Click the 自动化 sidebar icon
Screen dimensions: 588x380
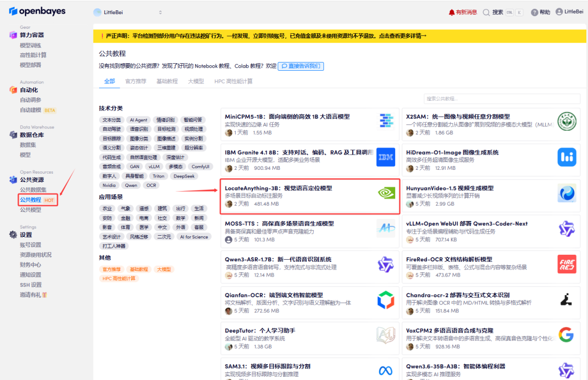pyautogui.click(x=13, y=90)
